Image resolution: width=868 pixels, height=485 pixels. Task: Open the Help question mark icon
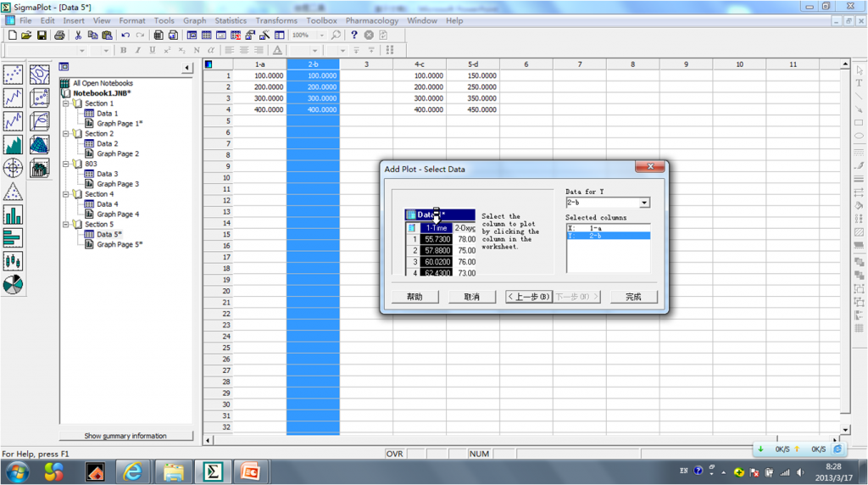tap(353, 35)
